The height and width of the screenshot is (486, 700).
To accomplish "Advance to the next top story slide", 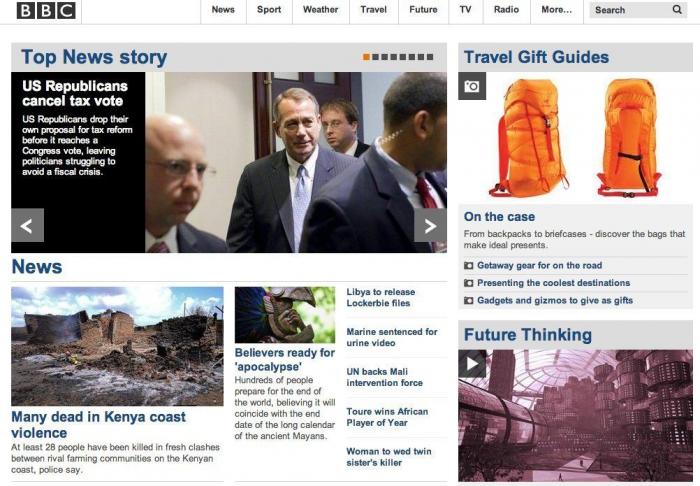I will (x=430, y=225).
